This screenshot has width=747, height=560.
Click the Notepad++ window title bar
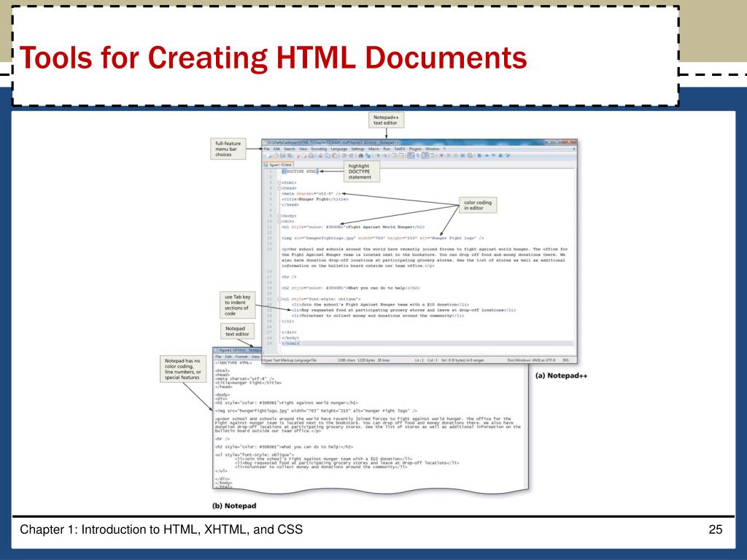[x=419, y=142]
